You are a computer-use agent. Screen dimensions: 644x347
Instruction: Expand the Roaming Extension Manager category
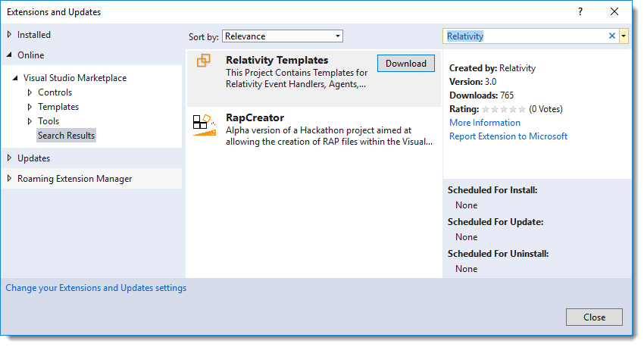pos(9,179)
